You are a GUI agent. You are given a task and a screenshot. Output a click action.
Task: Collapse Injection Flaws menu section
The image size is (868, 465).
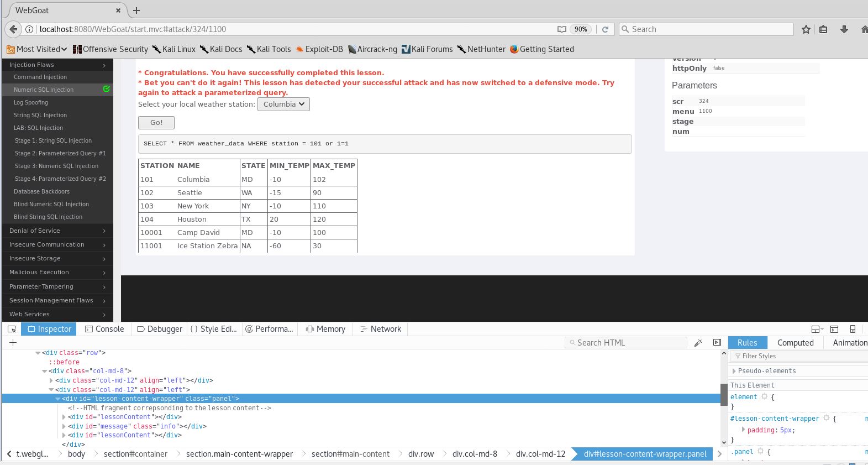[57, 65]
